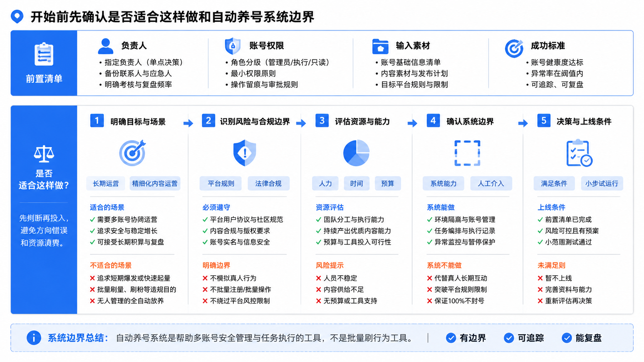Click the check circle beside 有边界
644x362 pixels.
click(451, 338)
